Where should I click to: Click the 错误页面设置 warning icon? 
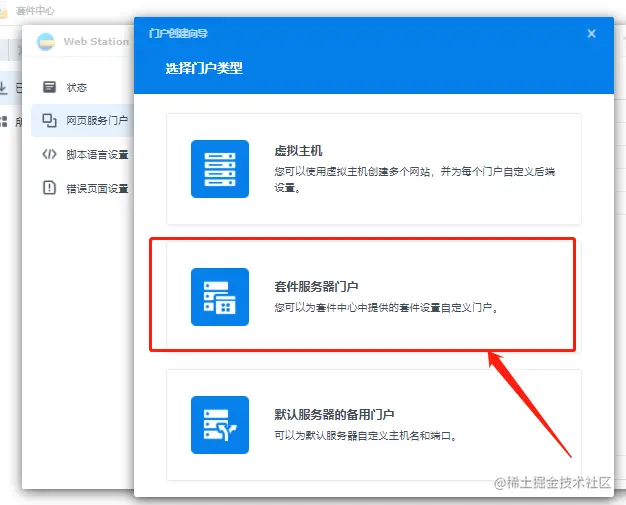tap(50, 187)
